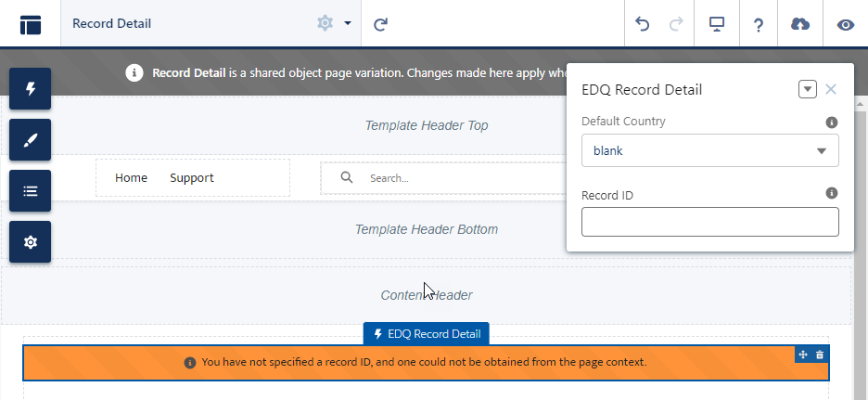This screenshot has width=868, height=400.
Task: Refresh the page with the reload icon
Action: coord(380,24)
